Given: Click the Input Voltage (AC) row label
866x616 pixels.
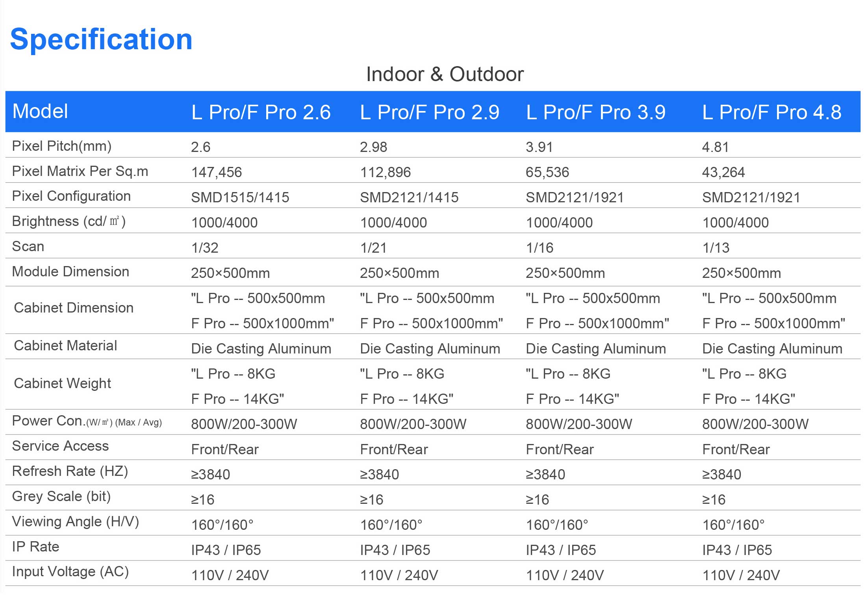Looking at the screenshot, I should tap(70, 572).
